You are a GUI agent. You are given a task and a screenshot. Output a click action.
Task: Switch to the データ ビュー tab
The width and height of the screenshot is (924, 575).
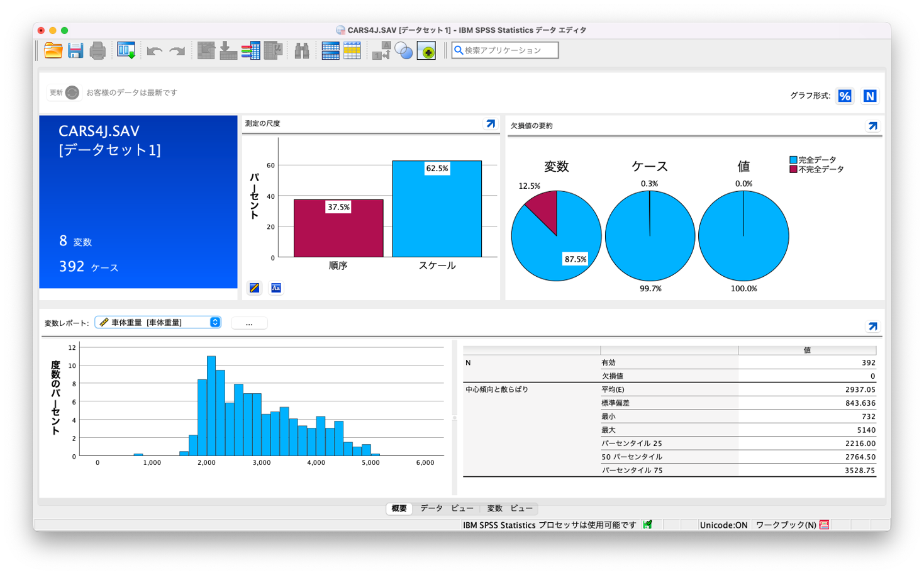[447, 508]
